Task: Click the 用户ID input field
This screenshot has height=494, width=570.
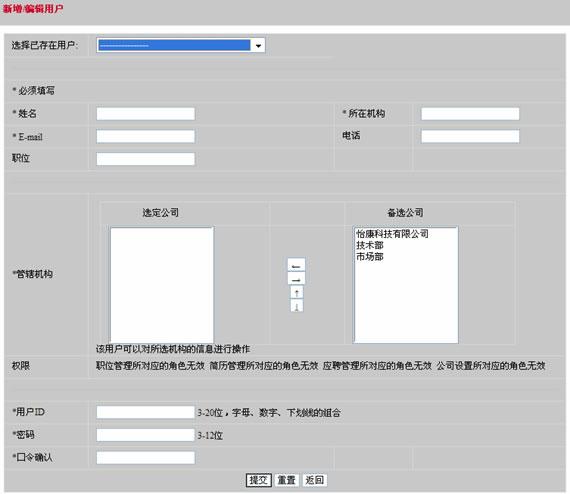Action: (x=145, y=412)
